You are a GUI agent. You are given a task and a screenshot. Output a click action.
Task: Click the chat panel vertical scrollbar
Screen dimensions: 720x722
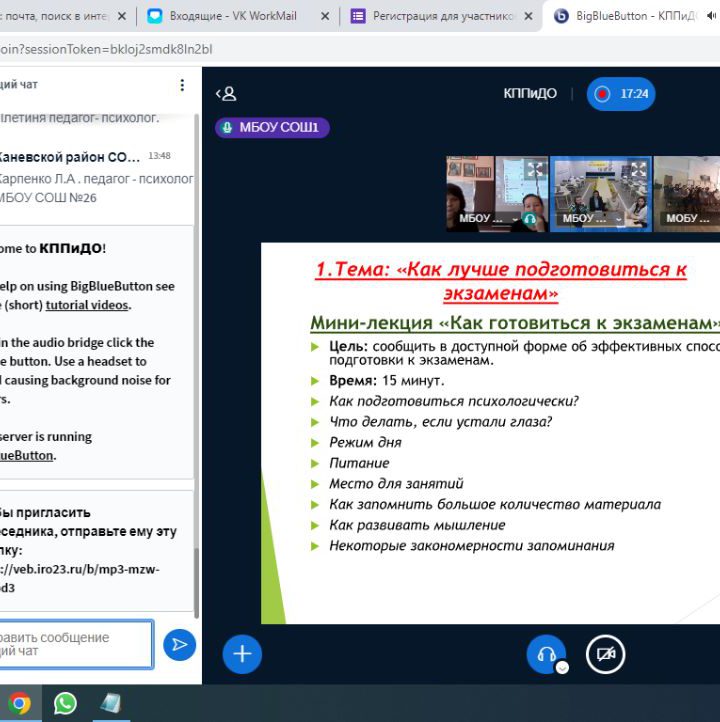[x=197, y=580]
